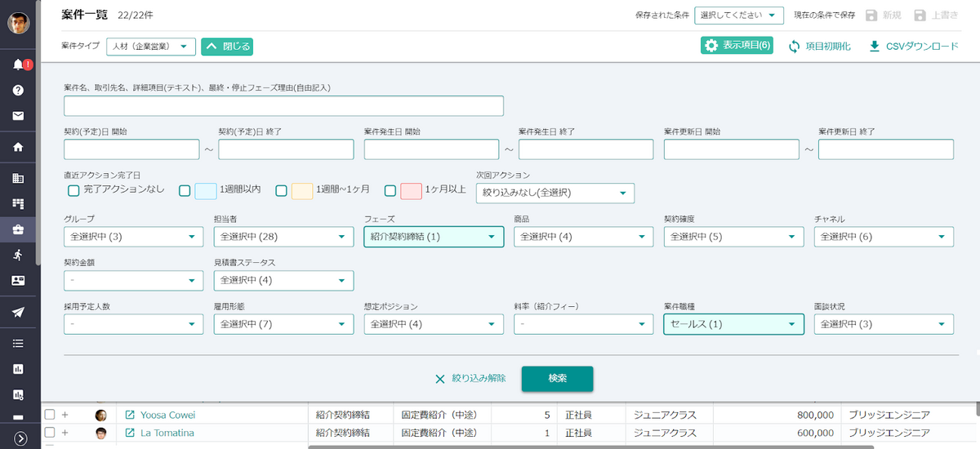This screenshot has width=980, height=449.
Task: Click the help question mark icon
Action: coord(18,90)
